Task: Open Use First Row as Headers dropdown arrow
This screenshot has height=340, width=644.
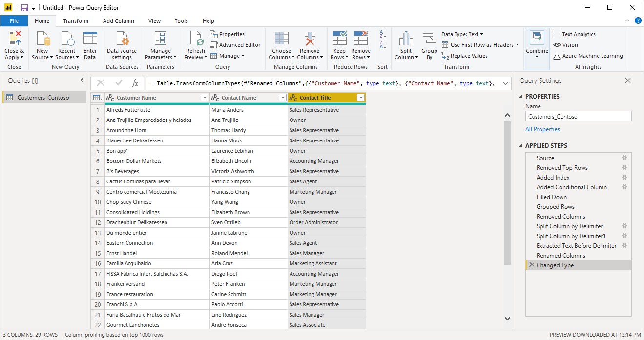Action: 517,45
